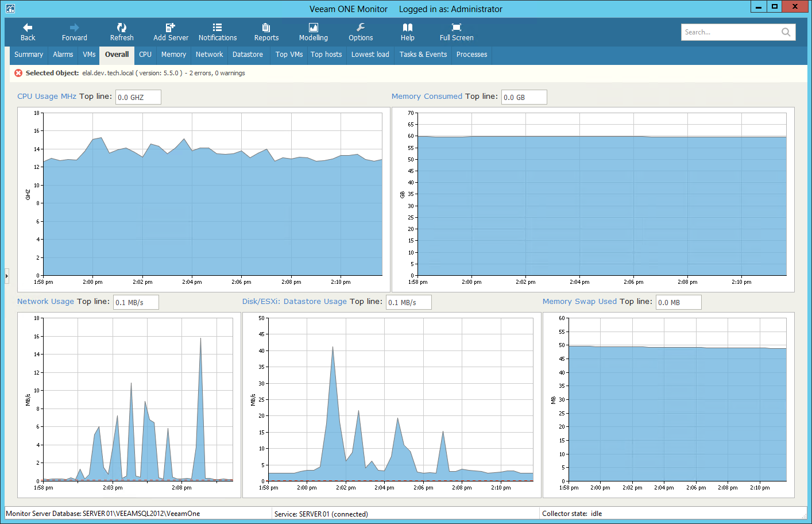
Task: Select the Datastore tab
Action: [248, 55]
